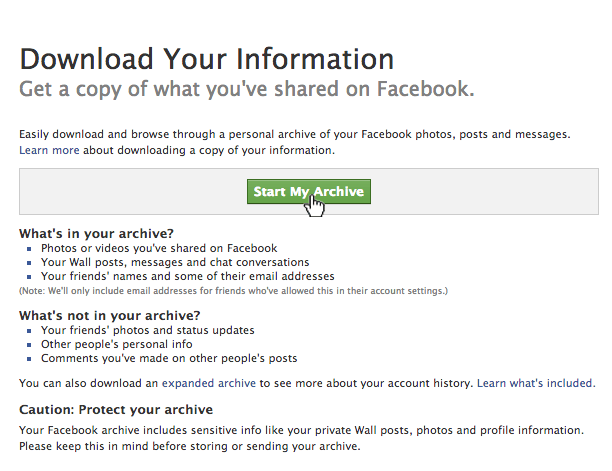Click the Easily download and browse sentence
This screenshot has height=471, width=612.
[295, 135]
